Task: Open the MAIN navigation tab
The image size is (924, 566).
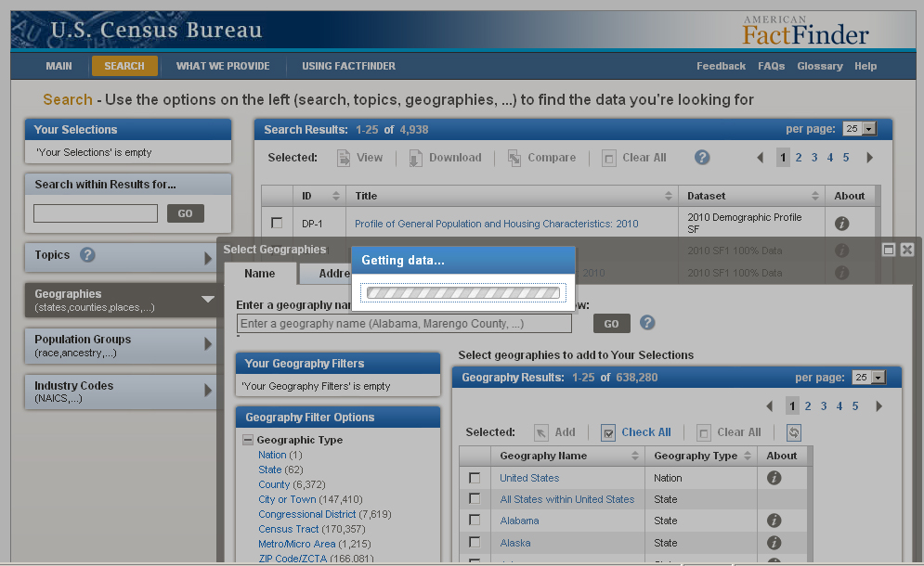Action: click(x=59, y=66)
